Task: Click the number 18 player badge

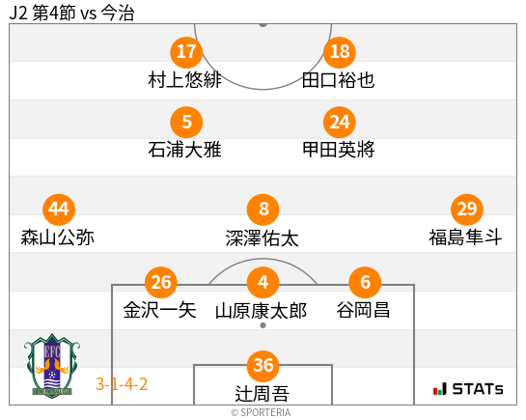Action: click(340, 52)
